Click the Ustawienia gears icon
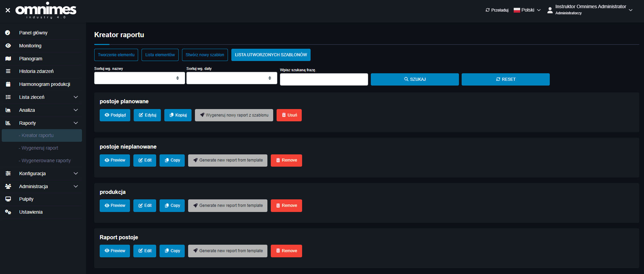The height and width of the screenshot is (274, 644). 8,212
